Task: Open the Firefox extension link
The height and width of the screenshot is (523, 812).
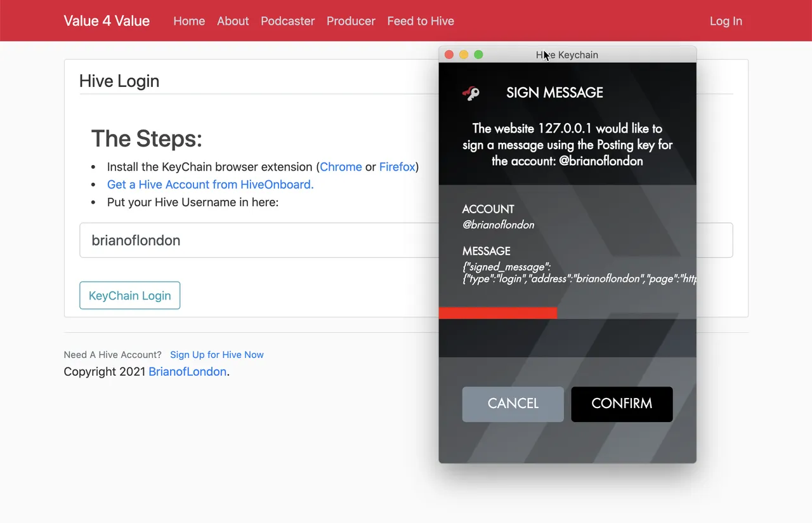Action: tap(397, 167)
